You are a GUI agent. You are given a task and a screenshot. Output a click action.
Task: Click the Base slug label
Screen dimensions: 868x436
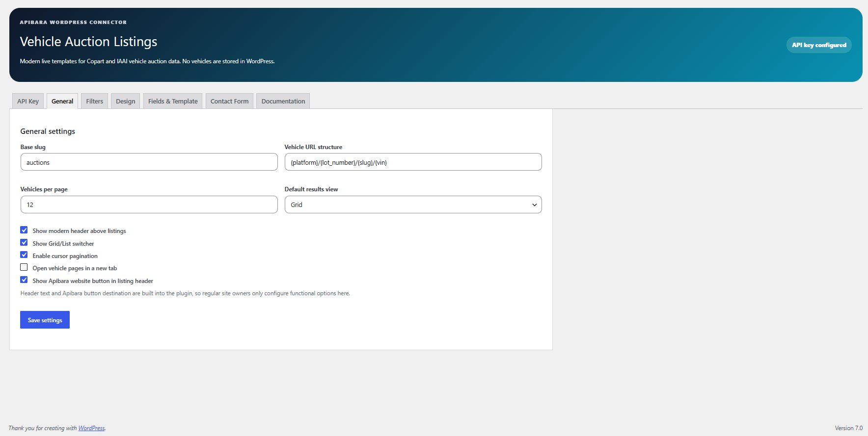pyautogui.click(x=33, y=147)
